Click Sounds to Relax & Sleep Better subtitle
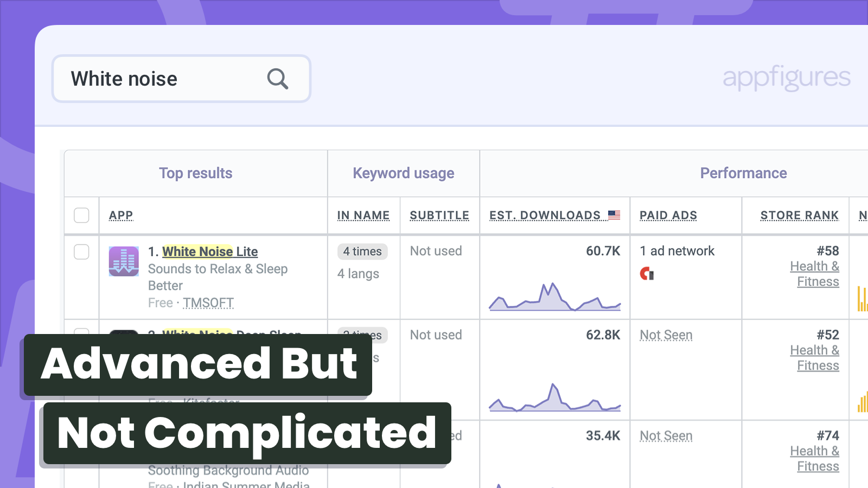Image resolution: width=868 pixels, height=488 pixels. 218,277
